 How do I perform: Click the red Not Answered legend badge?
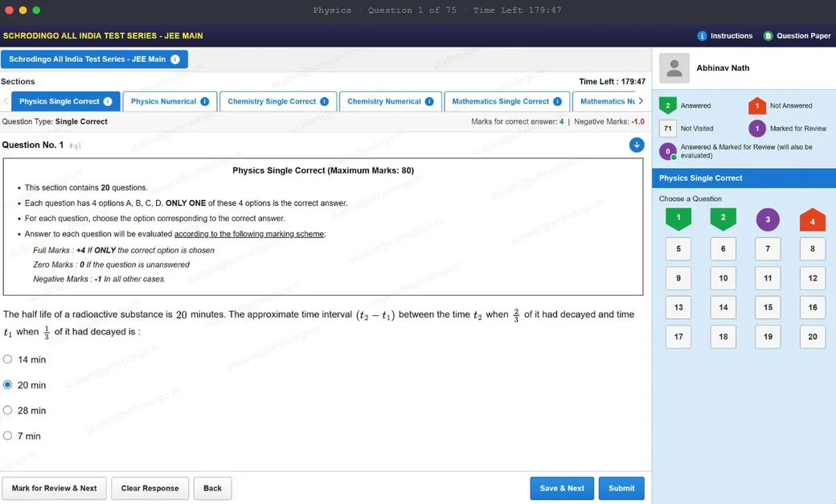[757, 105]
